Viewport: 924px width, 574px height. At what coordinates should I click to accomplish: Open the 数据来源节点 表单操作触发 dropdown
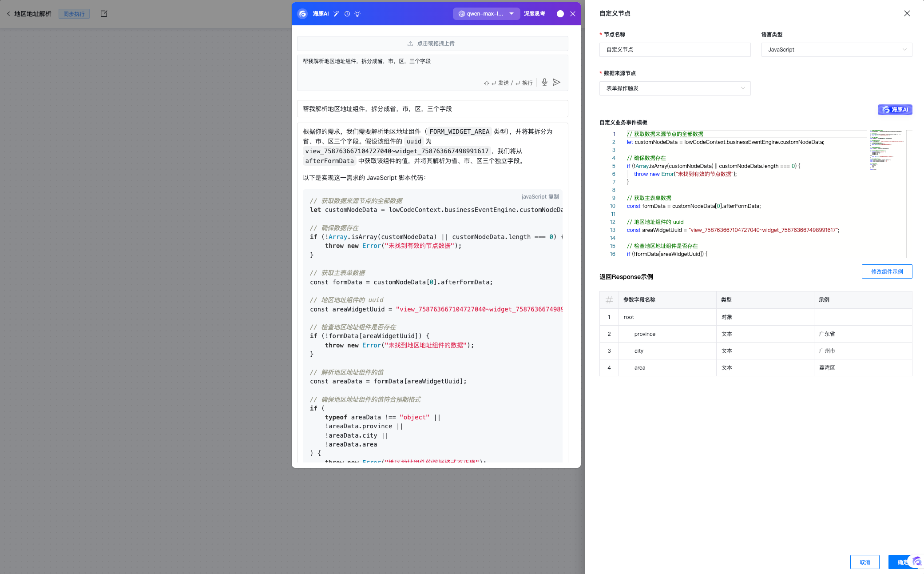[674, 88]
